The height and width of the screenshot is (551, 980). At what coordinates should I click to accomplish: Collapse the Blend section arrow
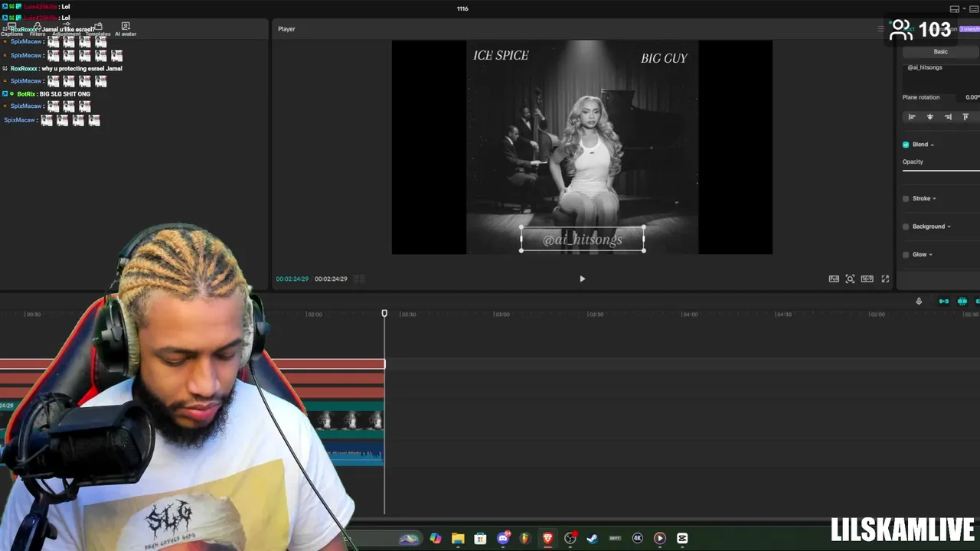point(932,145)
